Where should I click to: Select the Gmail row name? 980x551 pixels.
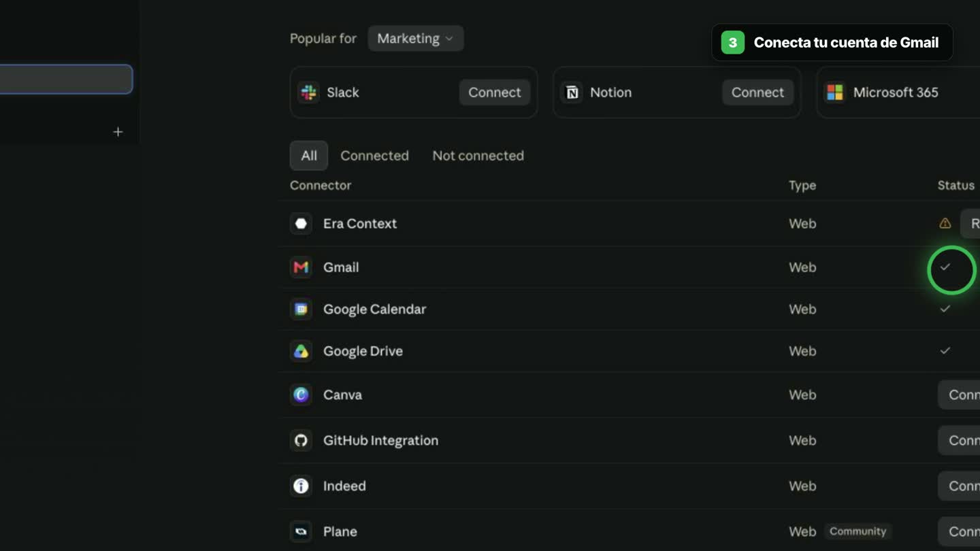[x=341, y=267]
